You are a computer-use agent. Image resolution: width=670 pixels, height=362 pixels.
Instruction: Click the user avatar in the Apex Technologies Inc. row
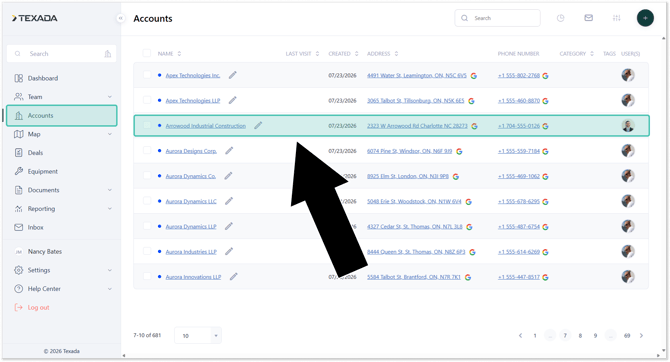(x=628, y=75)
